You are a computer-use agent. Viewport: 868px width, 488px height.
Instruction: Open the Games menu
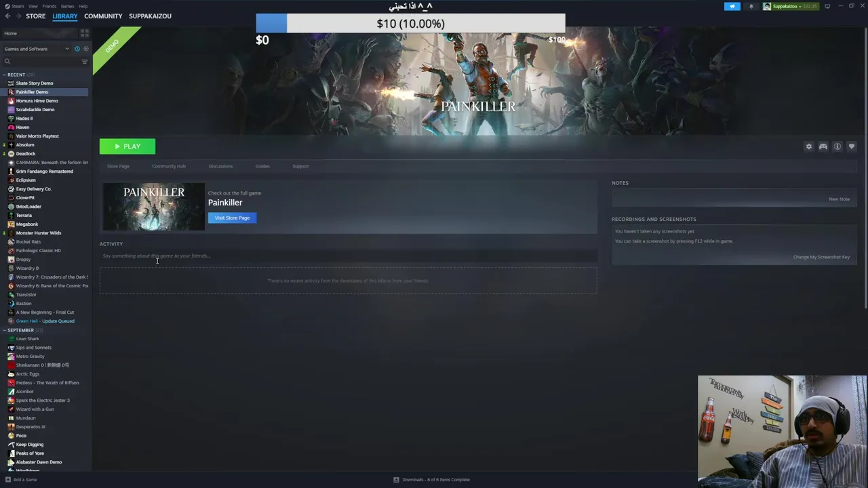point(67,6)
